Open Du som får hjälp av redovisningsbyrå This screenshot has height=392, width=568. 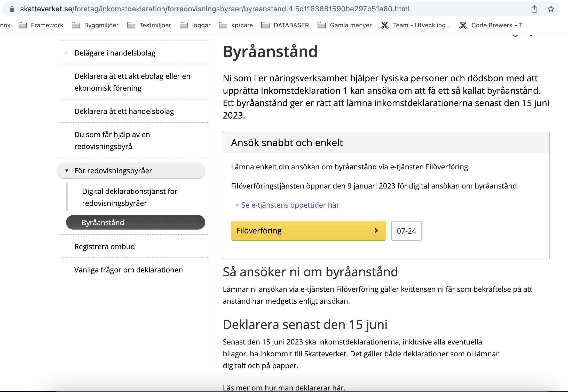[x=112, y=140]
